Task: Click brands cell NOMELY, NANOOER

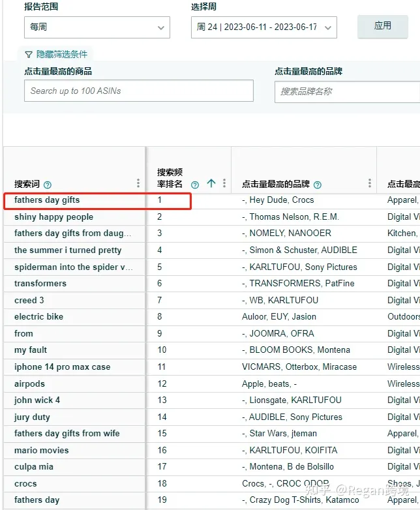Action: 286,233
